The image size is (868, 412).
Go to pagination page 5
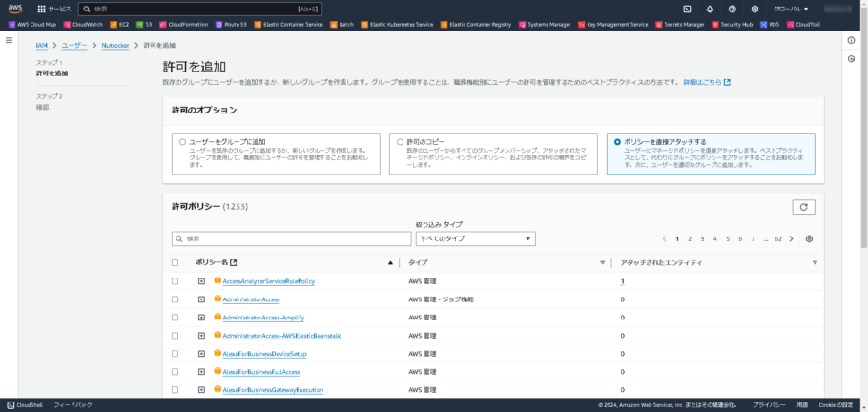(x=728, y=238)
